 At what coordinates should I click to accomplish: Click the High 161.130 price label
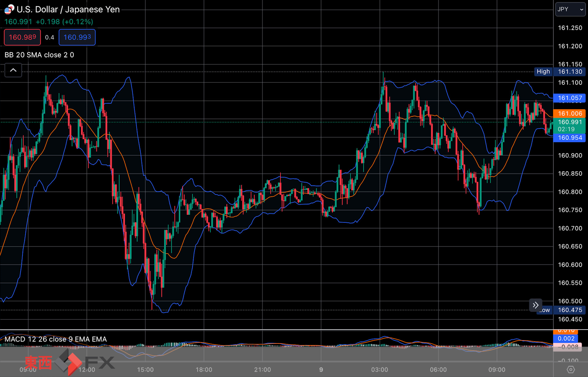560,71
